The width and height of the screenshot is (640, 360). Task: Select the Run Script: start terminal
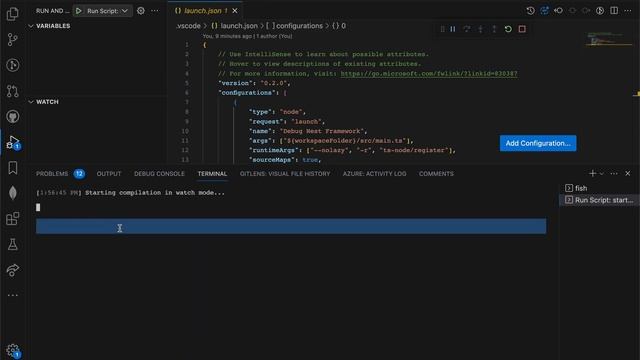(599, 200)
